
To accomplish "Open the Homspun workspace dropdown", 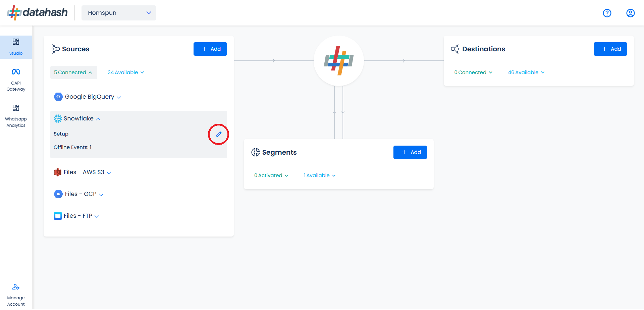I will coord(119,13).
